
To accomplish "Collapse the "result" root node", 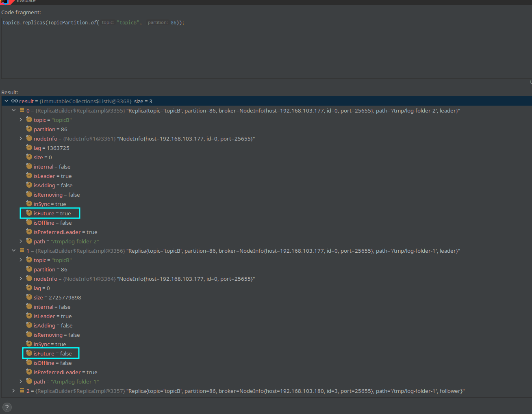I will 6,101.
